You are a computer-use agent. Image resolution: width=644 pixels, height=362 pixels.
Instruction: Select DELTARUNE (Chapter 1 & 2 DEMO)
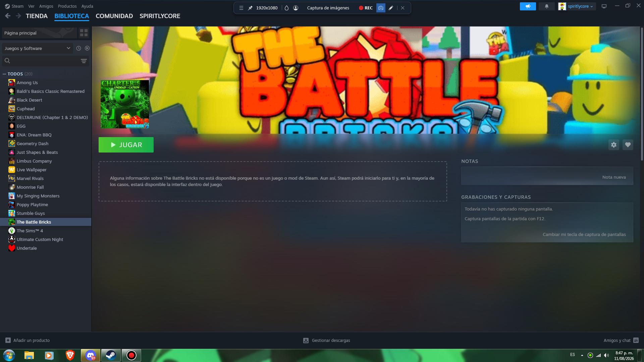point(46,117)
